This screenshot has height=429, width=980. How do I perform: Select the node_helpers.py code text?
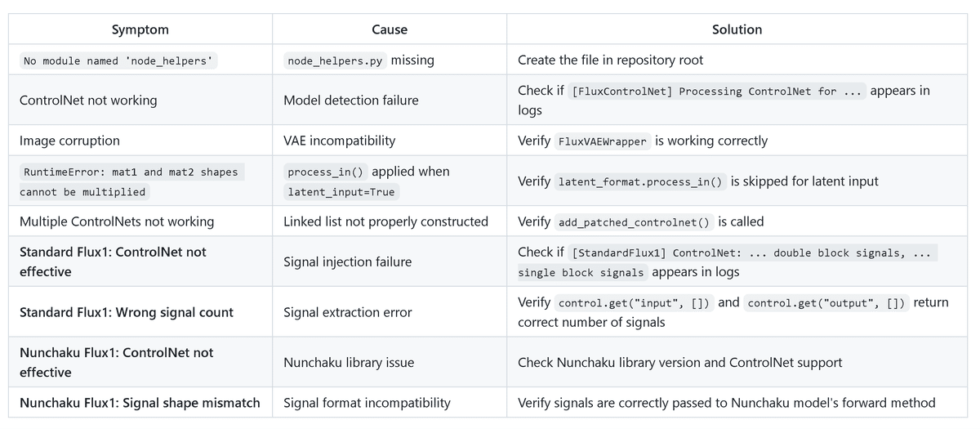coord(335,60)
